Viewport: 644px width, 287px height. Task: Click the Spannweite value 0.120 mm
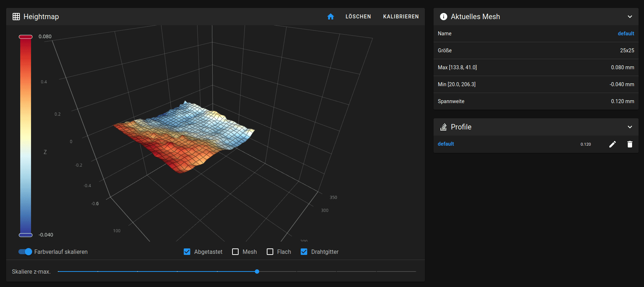[623, 101]
